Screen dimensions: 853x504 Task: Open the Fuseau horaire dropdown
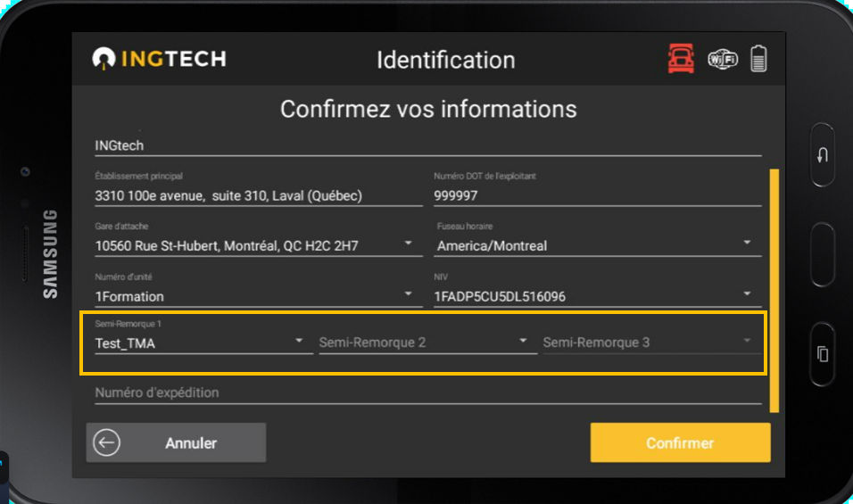(x=747, y=243)
